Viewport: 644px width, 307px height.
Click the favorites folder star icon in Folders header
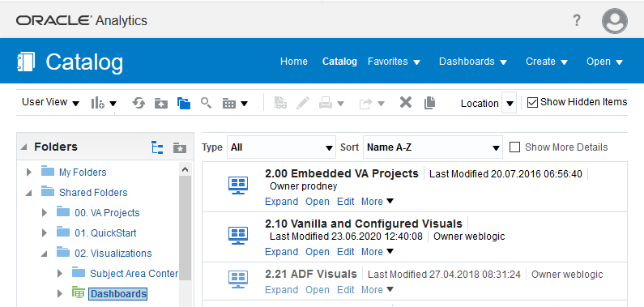180,147
